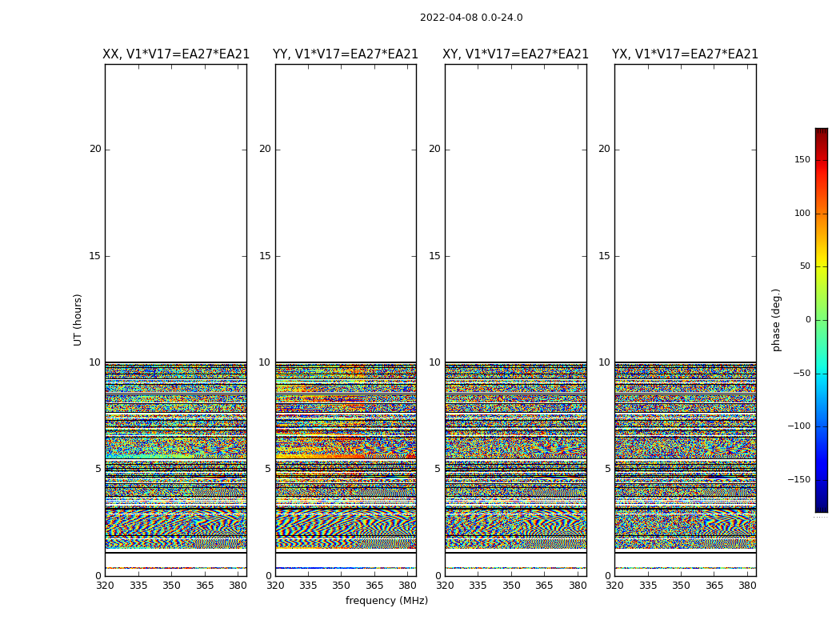Click the 'phase (deg.)' colorbar label
Image resolution: width=840 pixels, height=640 pixels.
tap(776, 320)
